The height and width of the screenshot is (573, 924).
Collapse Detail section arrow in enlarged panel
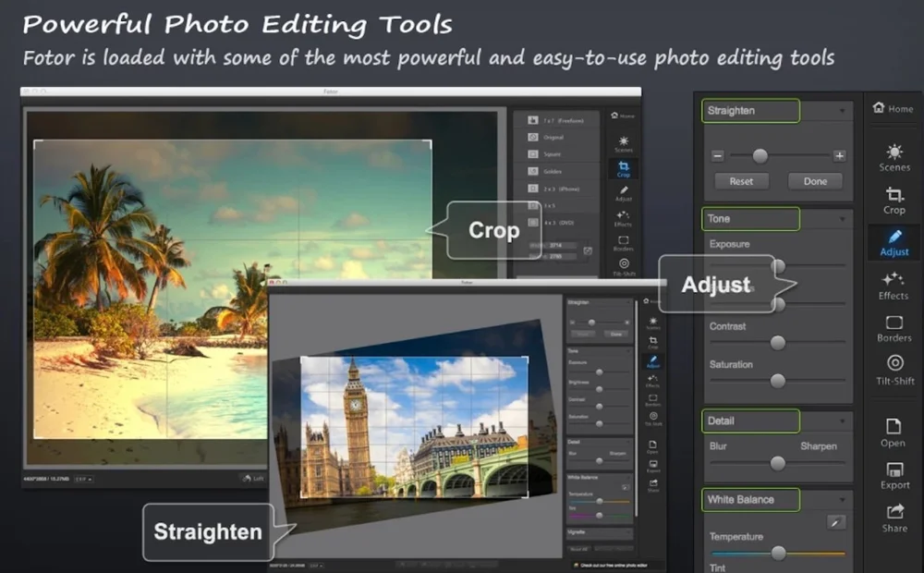pyautogui.click(x=842, y=421)
